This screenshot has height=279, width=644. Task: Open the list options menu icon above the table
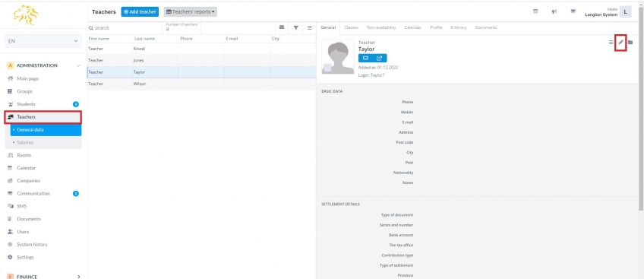pyautogui.click(x=310, y=27)
